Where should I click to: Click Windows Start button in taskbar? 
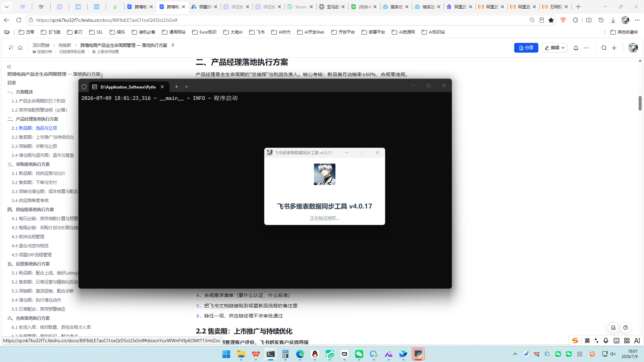click(226, 354)
